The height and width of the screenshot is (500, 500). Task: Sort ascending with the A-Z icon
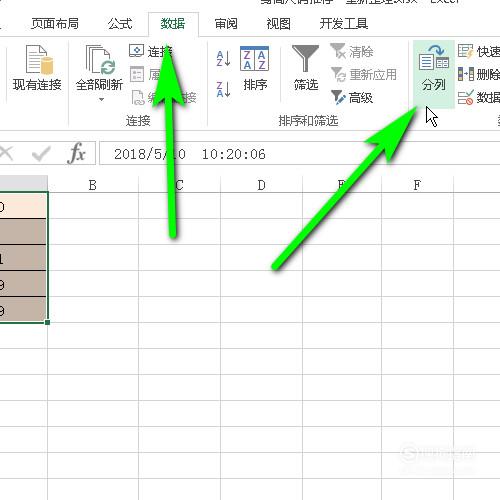[x=223, y=59]
